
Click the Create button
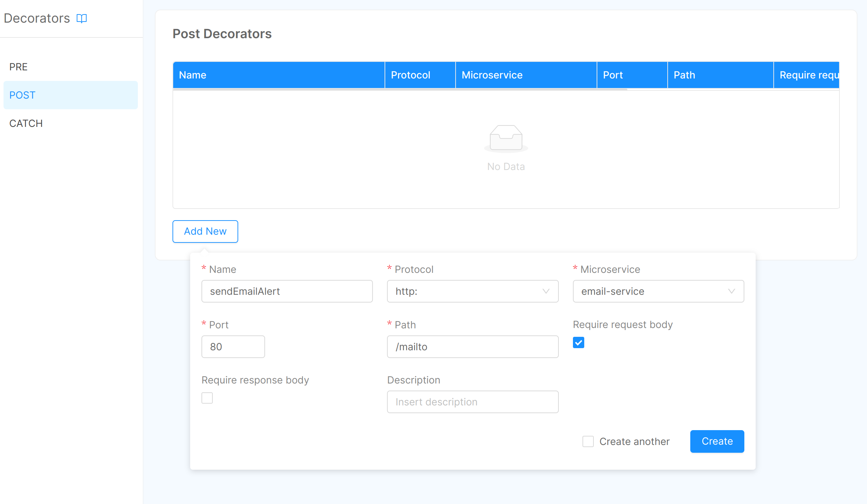(x=717, y=441)
